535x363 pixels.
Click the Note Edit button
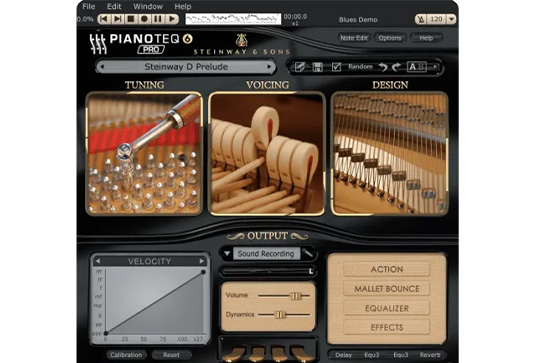354,38
